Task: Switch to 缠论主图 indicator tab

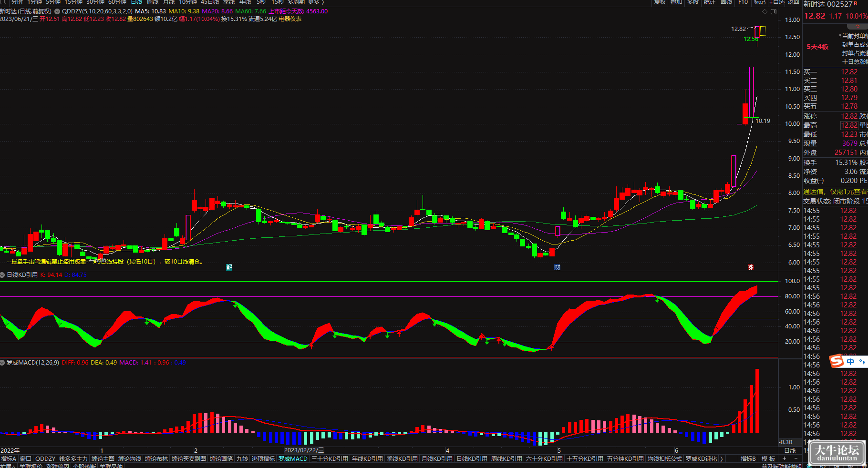Action: coord(103,459)
